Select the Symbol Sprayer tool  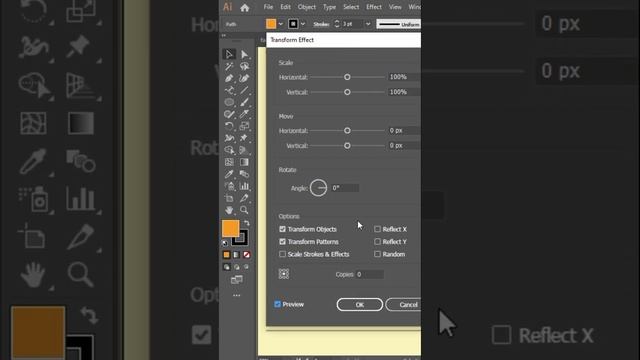coord(229,186)
